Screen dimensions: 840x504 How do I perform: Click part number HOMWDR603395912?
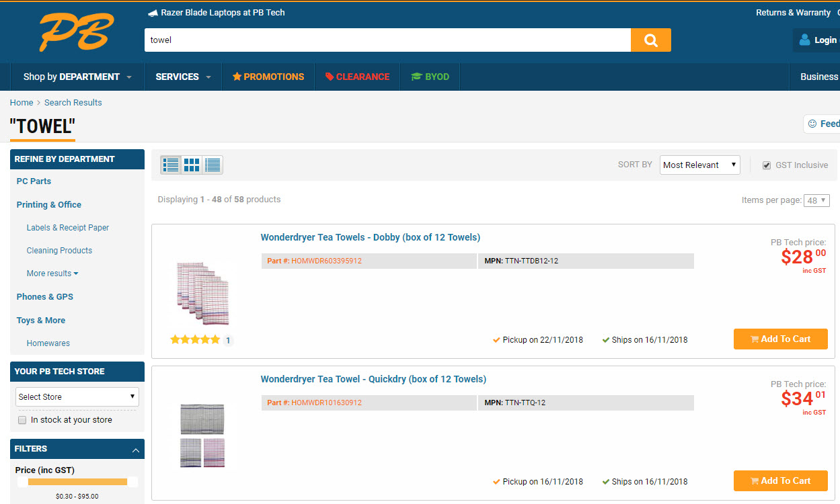[x=326, y=261]
